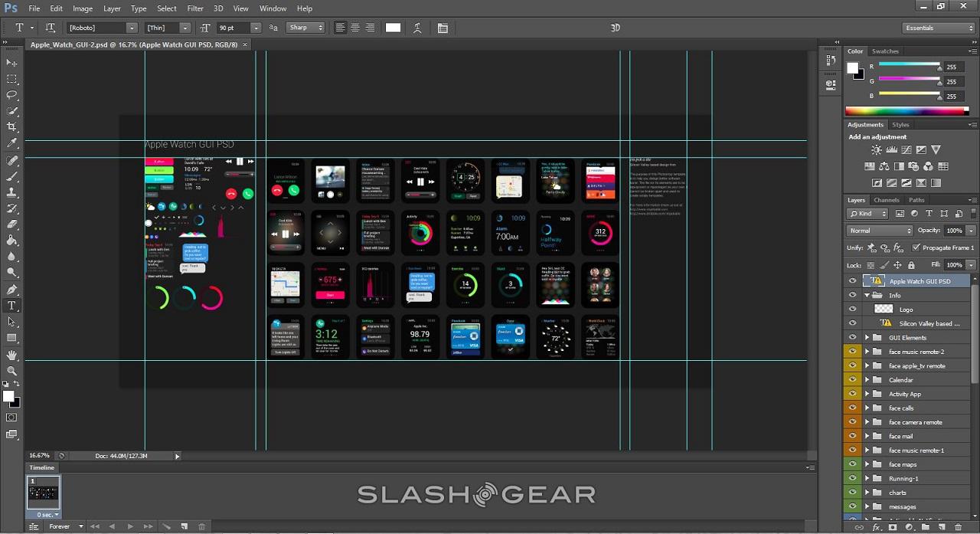Switch to the Swatches tab
The height and width of the screenshot is (534, 980).
(x=885, y=51)
